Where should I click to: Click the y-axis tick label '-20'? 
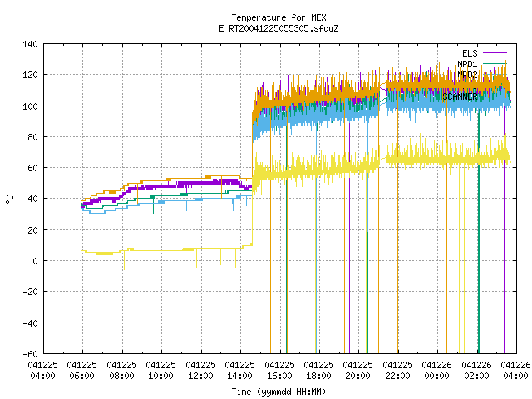pyautogui.click(x=30, y=292)
